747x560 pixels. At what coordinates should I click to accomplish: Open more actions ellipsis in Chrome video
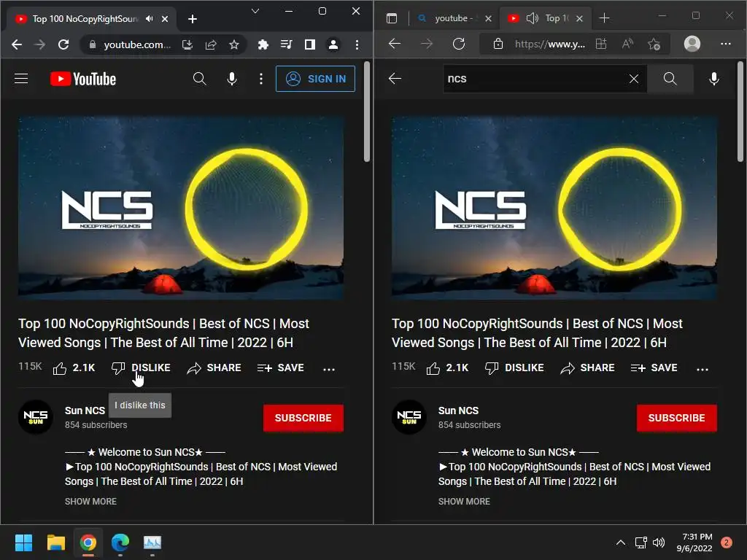coord(329,369)
